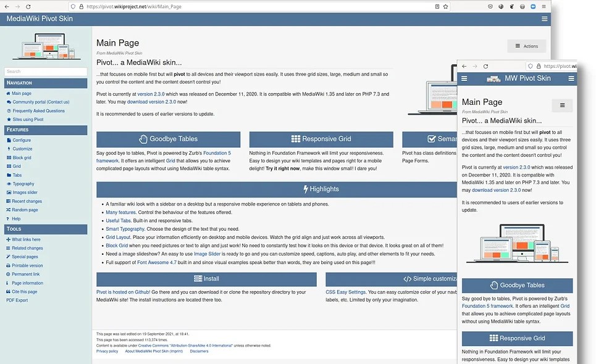Reload page in small mobile browser window
Image resolution: width=596 pixels, height=364 pixels.
click(485, 66)
